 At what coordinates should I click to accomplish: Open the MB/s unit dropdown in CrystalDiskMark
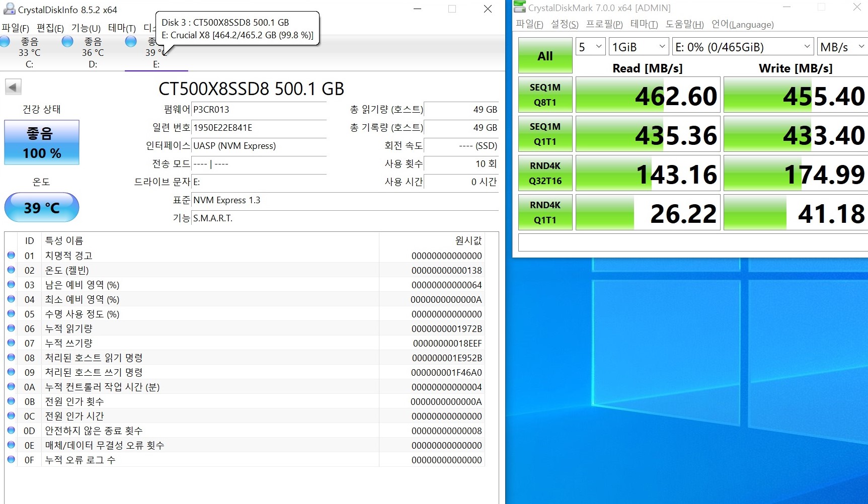click(x=842, y=47)
